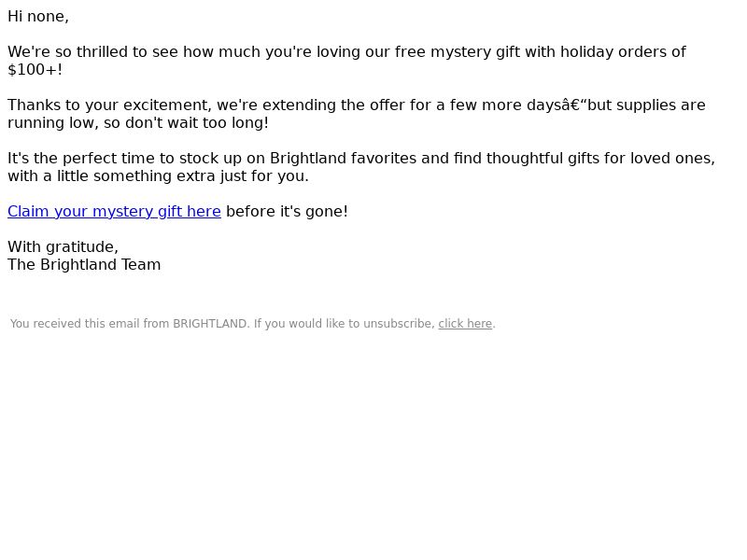Viewport: 747px width, 560px height.
Task: Click the paragraph about the free mystery gift
Action: pyautogui.click(x=346, y=61)
